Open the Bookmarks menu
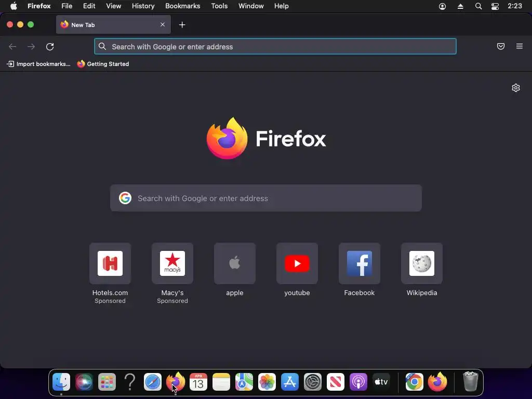532x399 pixels. (x=182, y=6)
